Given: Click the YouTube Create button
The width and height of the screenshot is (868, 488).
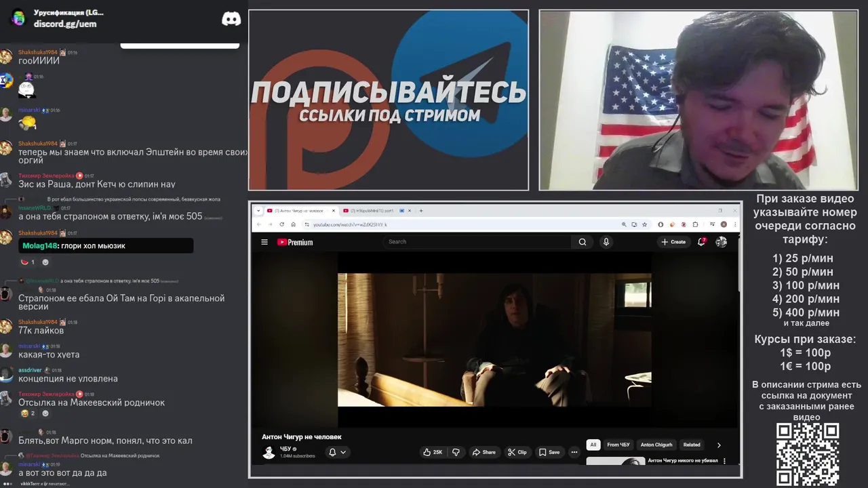Looking at the screenshot, I should point(673,242).
